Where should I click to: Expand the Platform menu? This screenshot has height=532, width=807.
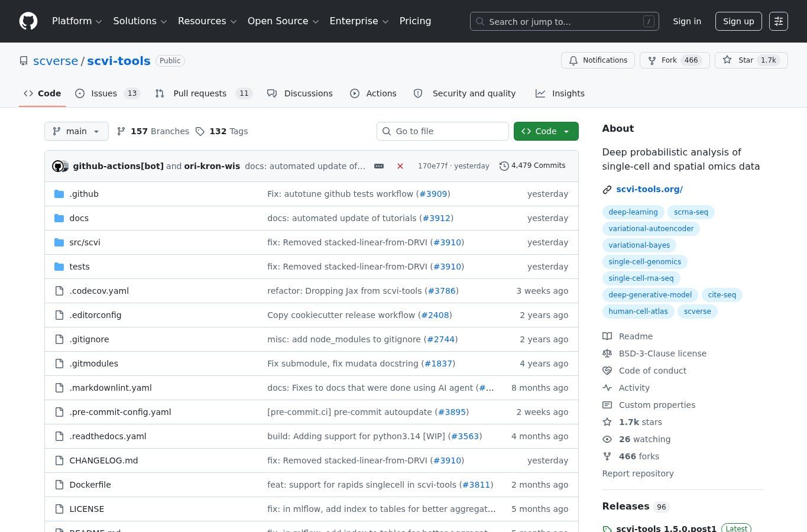tap(77, 21)
